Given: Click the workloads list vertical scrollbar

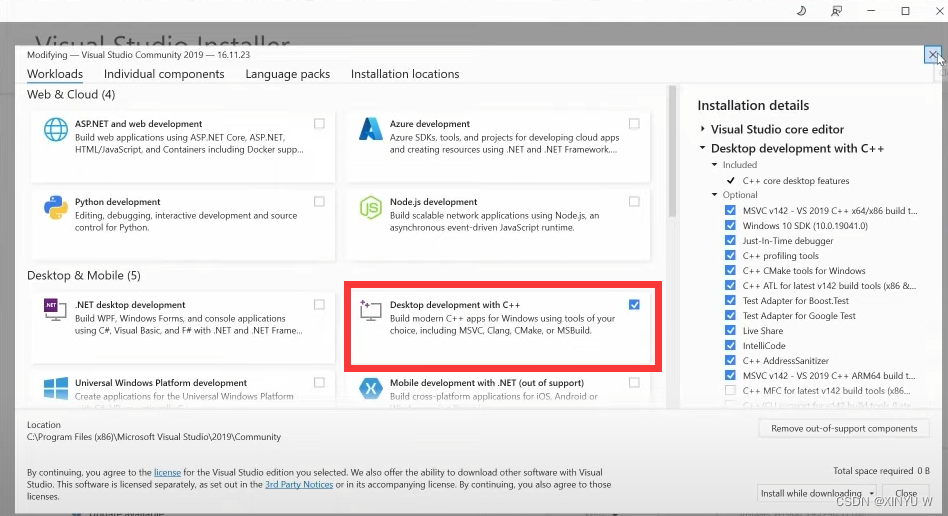Looking at the screenshot, I should [x=672, y=151].
